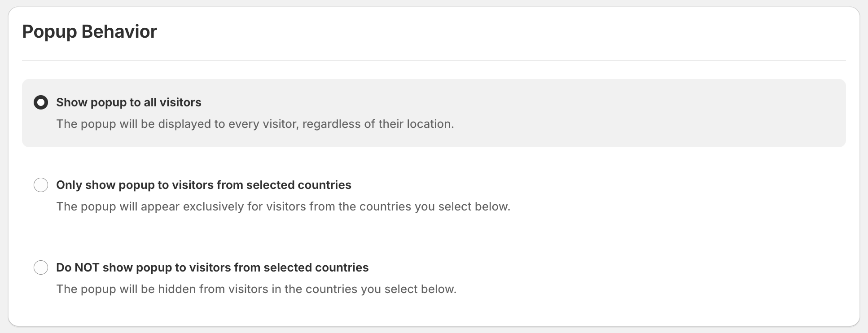
Task: Enable "Do NOT show popup to visitors from selected countries"
Action: tap(41, 267)
